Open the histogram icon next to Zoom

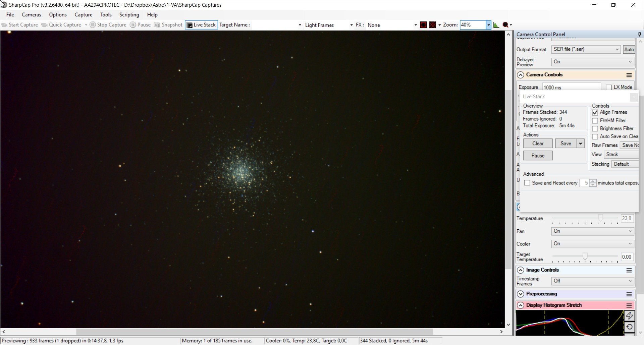click(x=496, y=25)
